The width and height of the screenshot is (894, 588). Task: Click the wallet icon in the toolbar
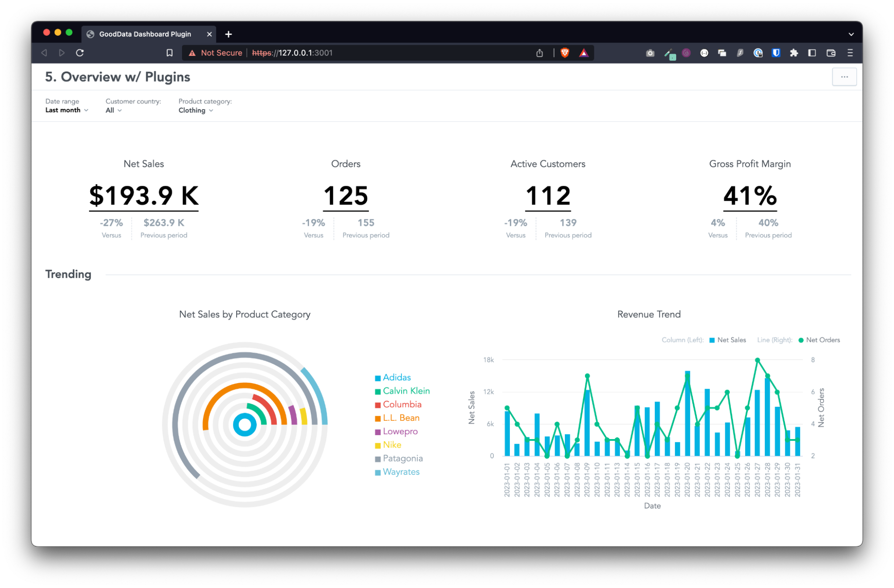tap(831, 53)
